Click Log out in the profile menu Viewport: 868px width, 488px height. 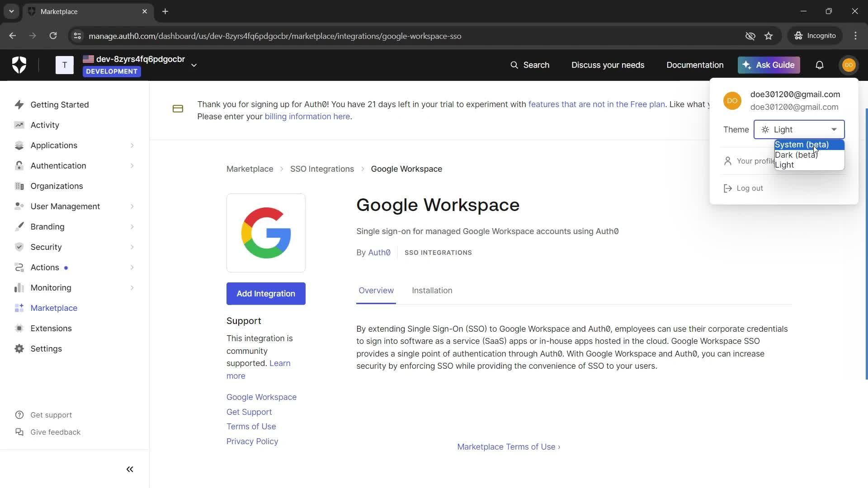[x=743, y=188]
